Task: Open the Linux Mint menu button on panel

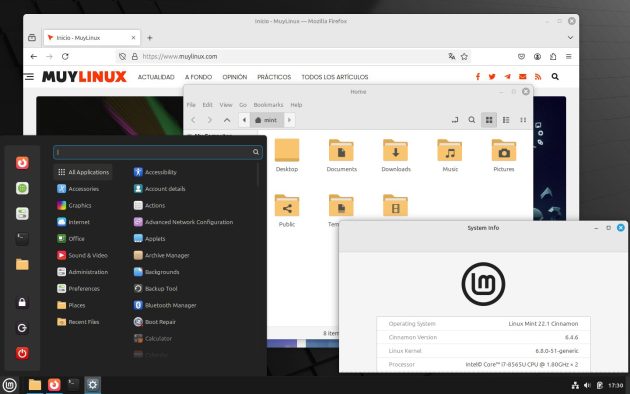Action: [x=9, y=385]
